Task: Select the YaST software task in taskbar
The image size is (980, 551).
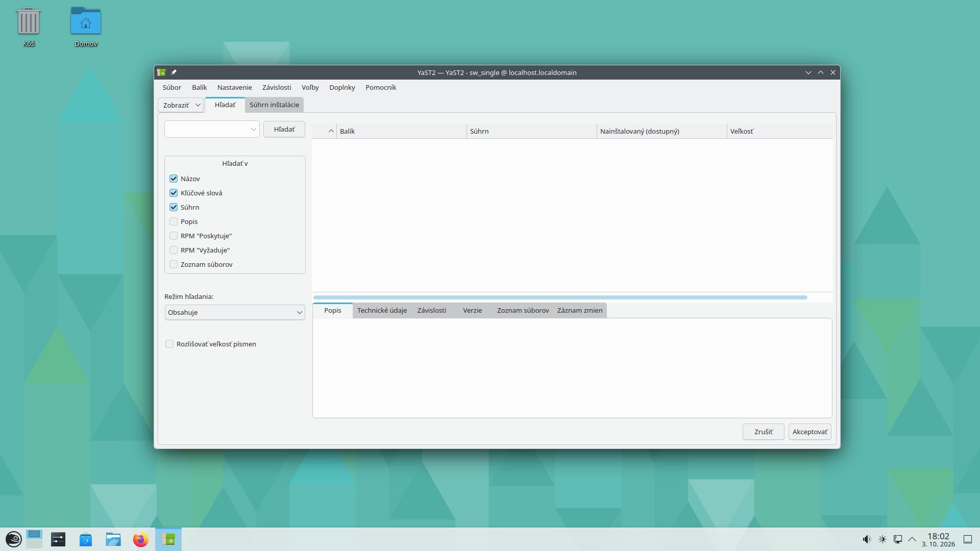Action: point(168,539)
